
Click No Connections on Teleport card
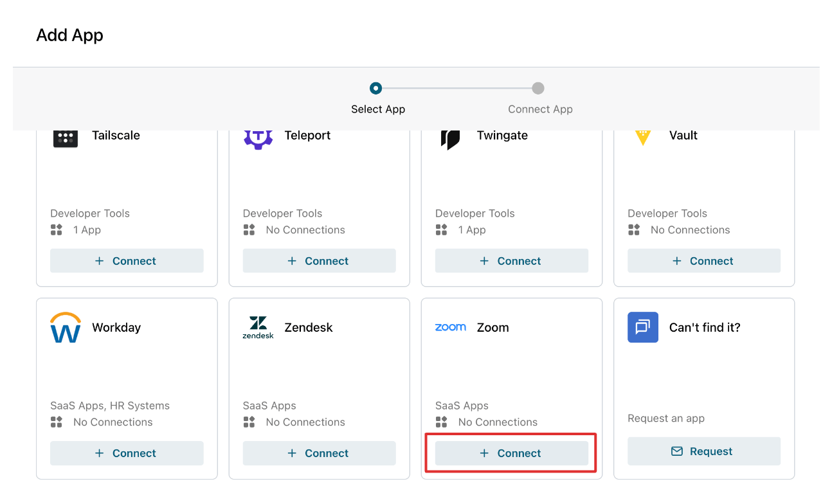click(x=305, y=230)
